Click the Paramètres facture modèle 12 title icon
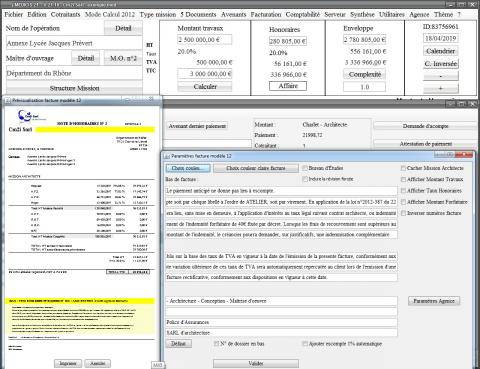The image size is (480, 369). [x=167, y=156]
